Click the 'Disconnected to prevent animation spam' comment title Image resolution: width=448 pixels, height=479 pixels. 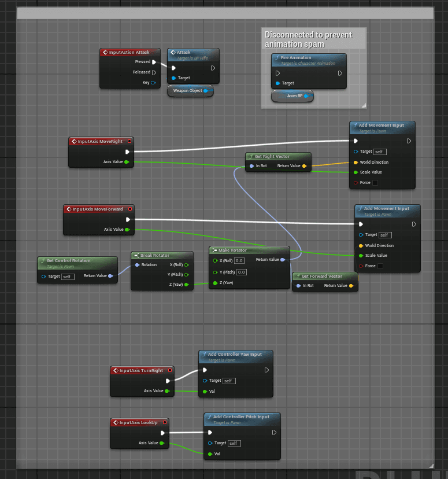pos(309,39)
